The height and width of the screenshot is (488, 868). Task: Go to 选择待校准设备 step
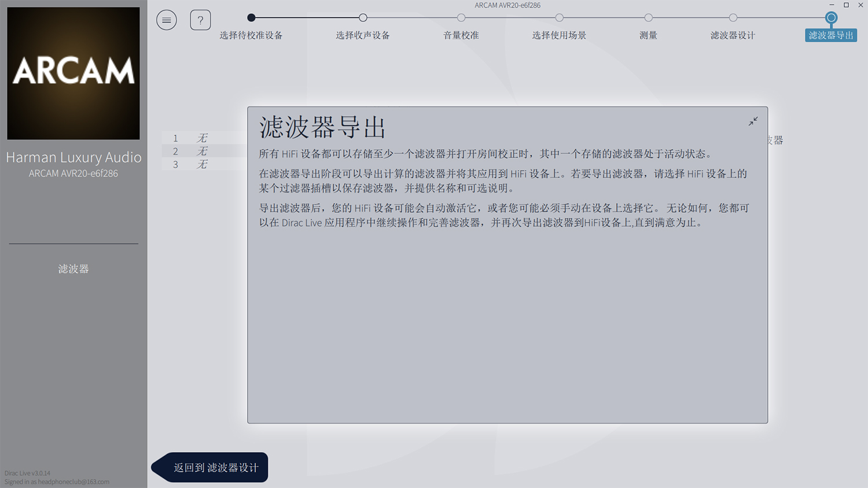point(251,35)
